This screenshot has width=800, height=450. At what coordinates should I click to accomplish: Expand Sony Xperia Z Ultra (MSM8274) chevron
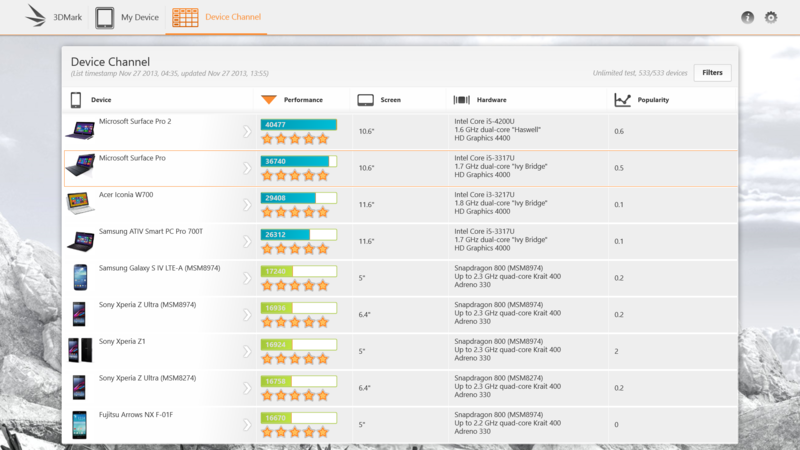(247, 389)
